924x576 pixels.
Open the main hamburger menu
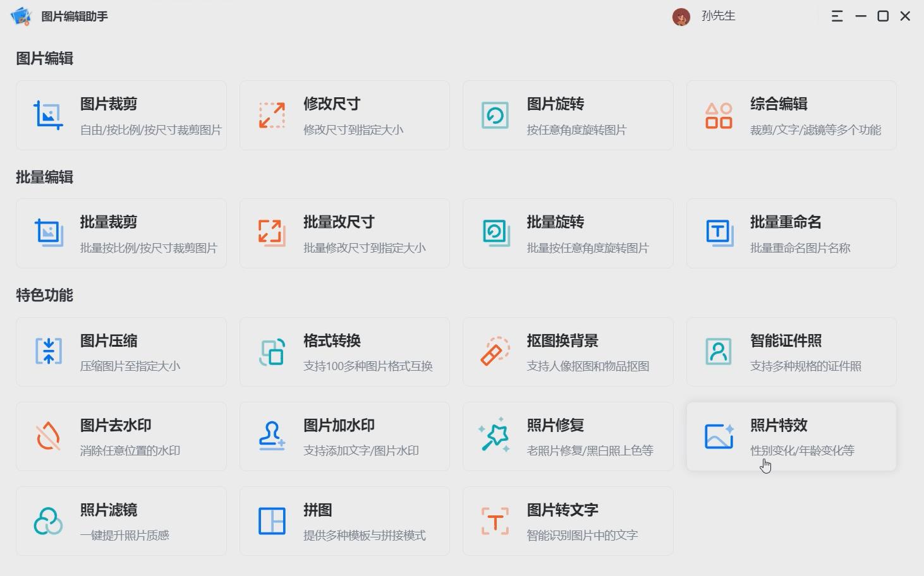point(837,16)
